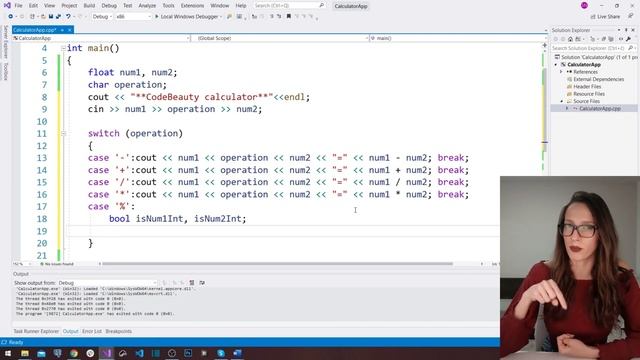Open the Extensions menu
640x360 pixels.
(192, 6)
